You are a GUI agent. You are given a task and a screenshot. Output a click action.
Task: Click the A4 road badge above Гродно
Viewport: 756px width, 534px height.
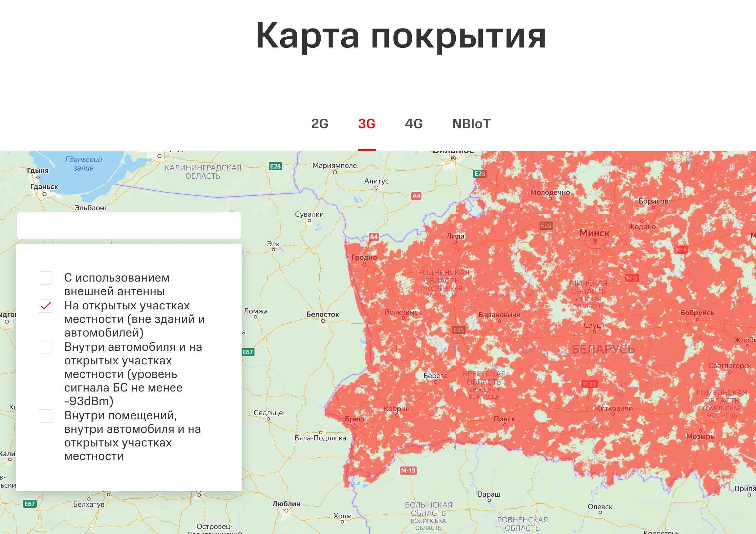pyautogui.click(x=374, y=237)
